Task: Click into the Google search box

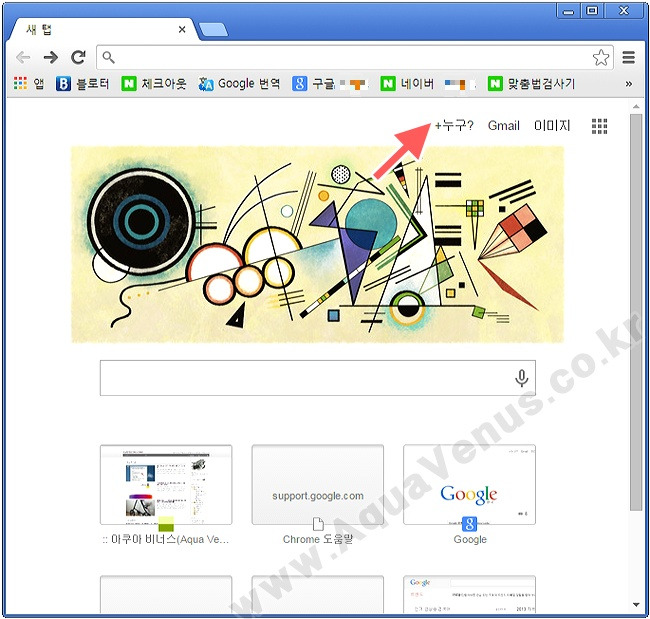Action: point(318,378)
